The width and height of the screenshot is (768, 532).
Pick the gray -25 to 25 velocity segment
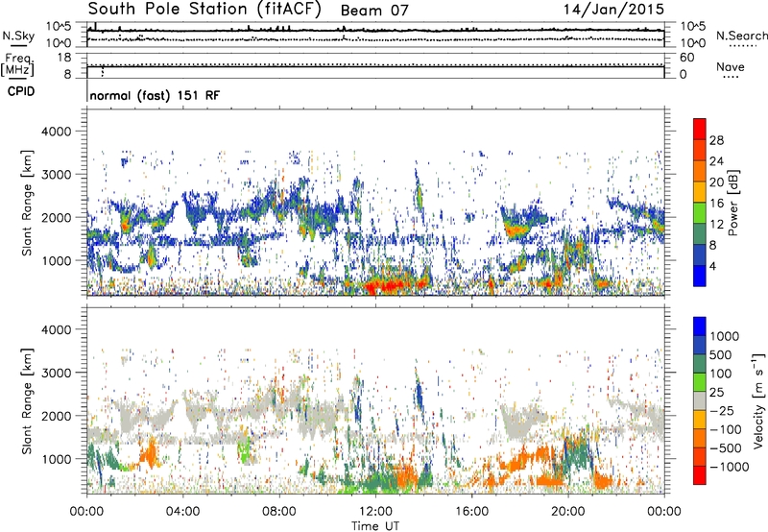(700, 400)
